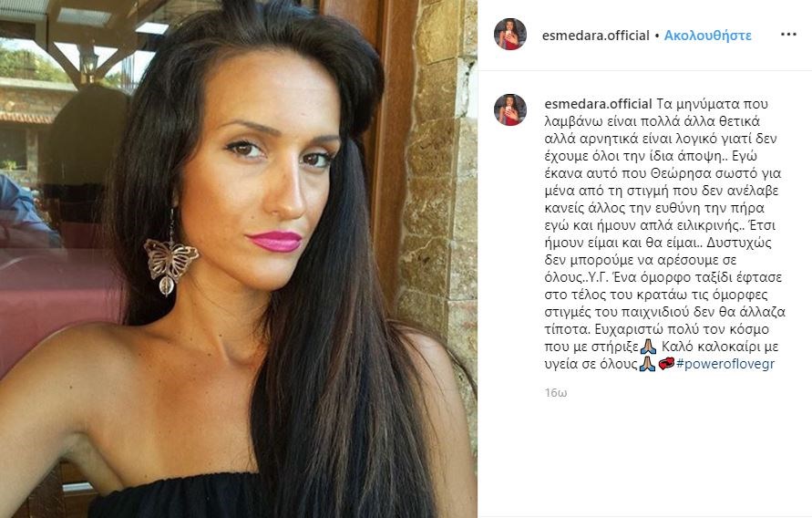Screen dimensions: 812x518
Task: Click the main selfie photo
Action: pos(239,259)
